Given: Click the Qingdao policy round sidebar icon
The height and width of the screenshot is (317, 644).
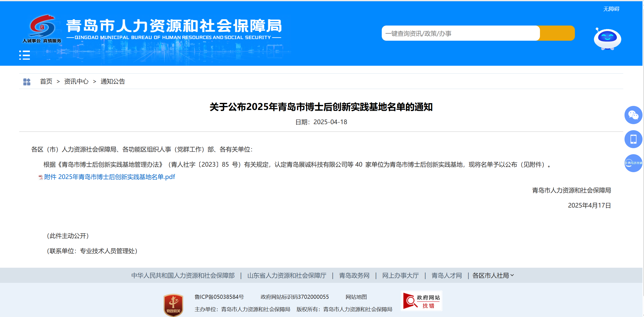Looking at the screenshot, I should pos(633,163).
